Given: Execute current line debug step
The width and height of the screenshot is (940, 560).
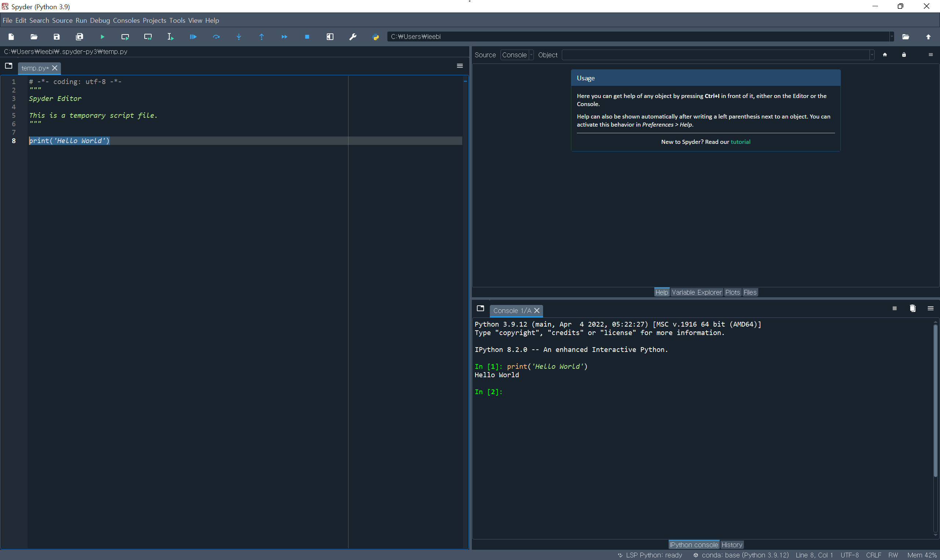Looking at the screenshot, I should (216, 37).
